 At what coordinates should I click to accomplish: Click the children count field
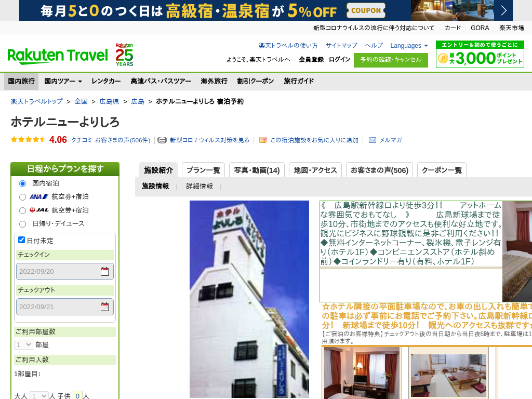pos(78,395)
